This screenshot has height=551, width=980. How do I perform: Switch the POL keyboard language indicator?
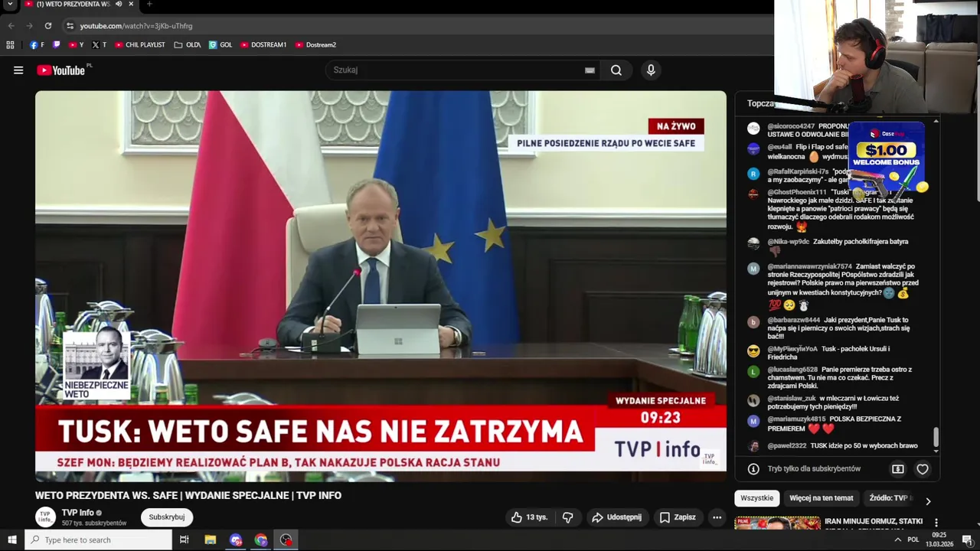[x=913, y=540]
